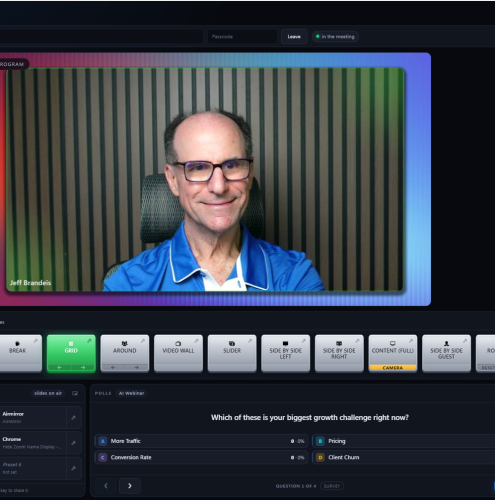Click the wrench icon on the BREAK button

click(x=36, y=341)
